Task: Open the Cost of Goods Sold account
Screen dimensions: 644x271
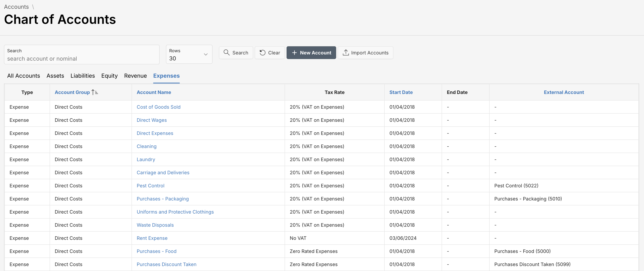Action: point(158,107)
